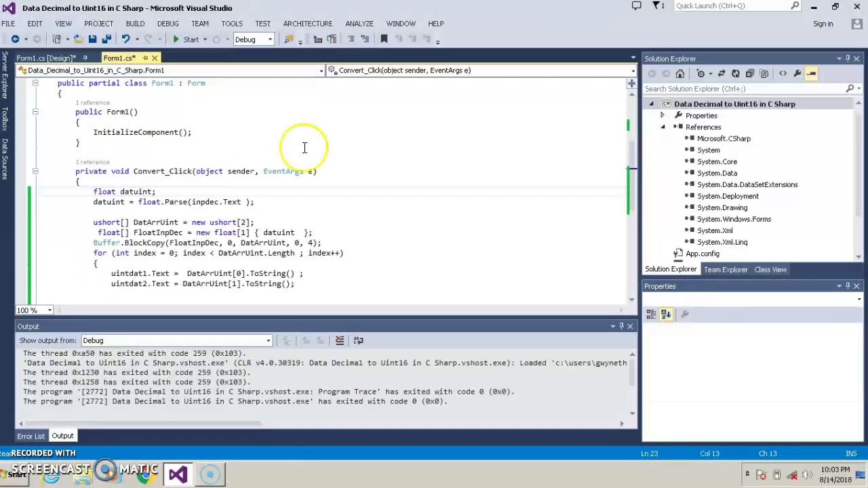The height and width of the screenshot is (488, 868).
Task: Click Alphabetical sort icon in Properties panel
Action: pos(666,314)
